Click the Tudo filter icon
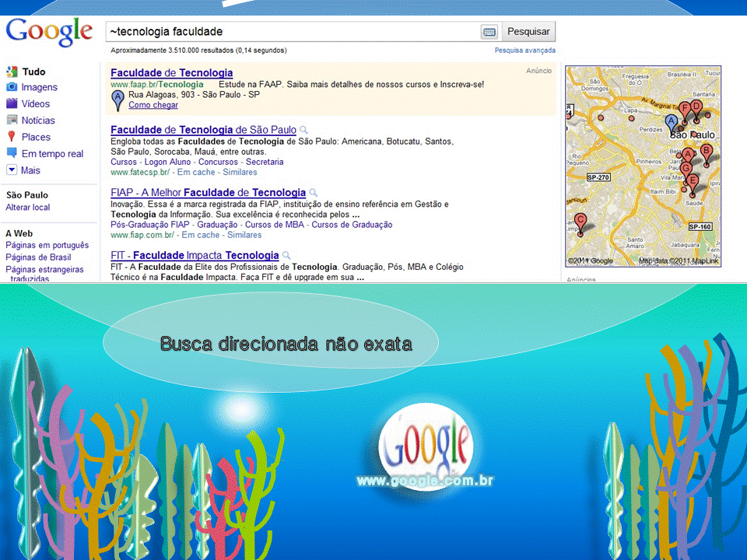Viewport: 747px width, 560px height. coord(12,72)
